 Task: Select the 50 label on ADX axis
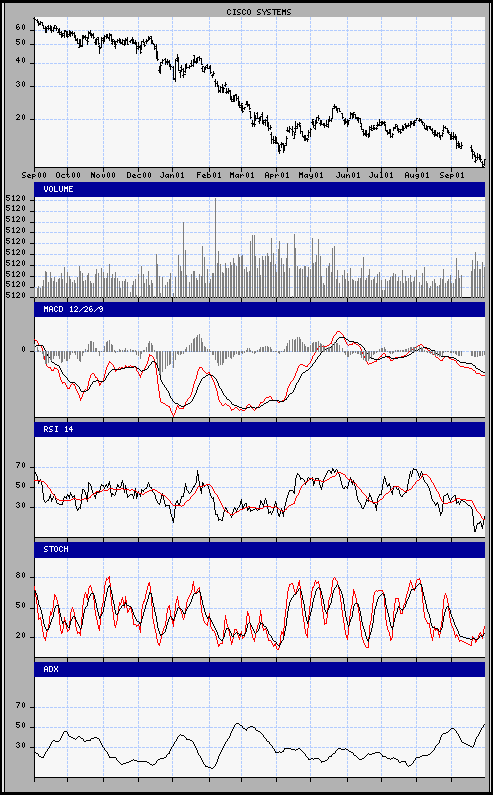coord(20,727)
